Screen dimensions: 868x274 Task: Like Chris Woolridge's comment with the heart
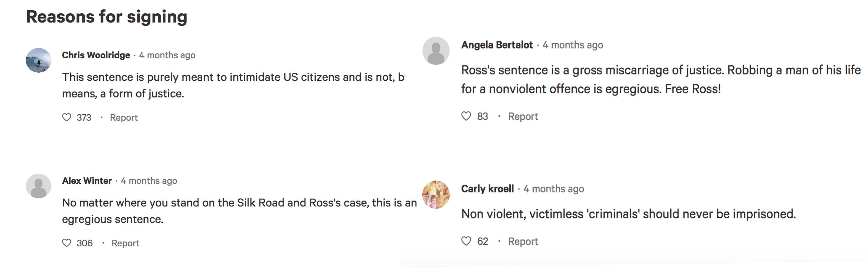coord(67,117)
